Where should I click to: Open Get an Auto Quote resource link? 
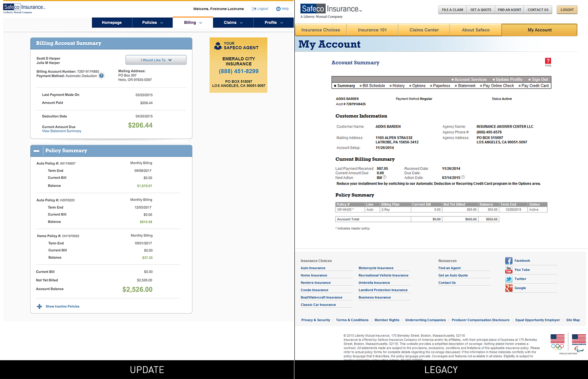tap(453, 276)
